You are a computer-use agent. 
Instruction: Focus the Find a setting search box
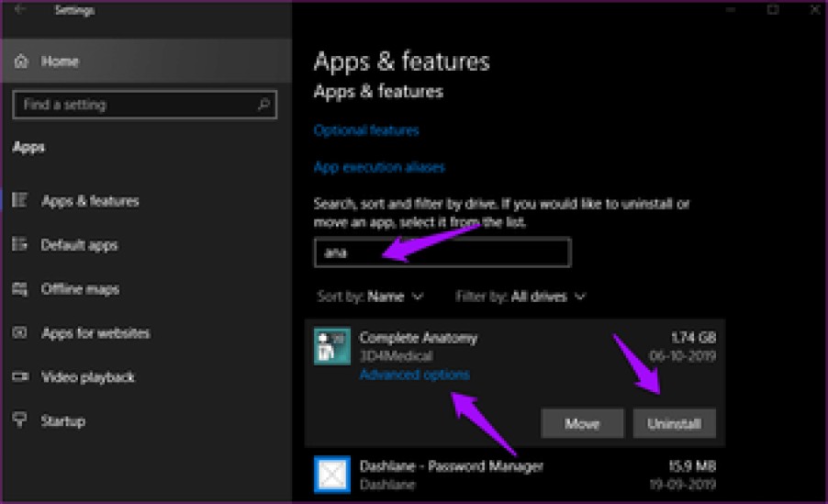(145, 105)
